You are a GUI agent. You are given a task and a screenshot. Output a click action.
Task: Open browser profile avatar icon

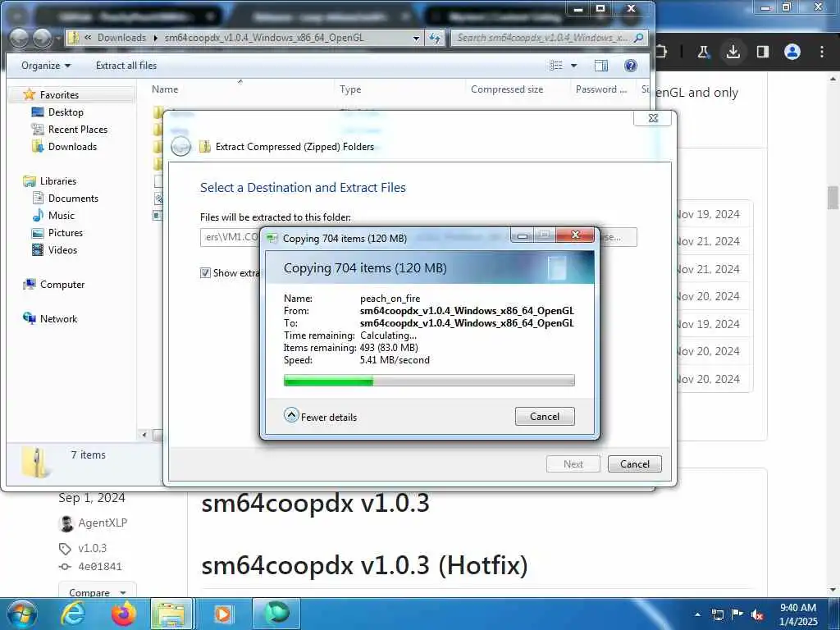(792, 52)
